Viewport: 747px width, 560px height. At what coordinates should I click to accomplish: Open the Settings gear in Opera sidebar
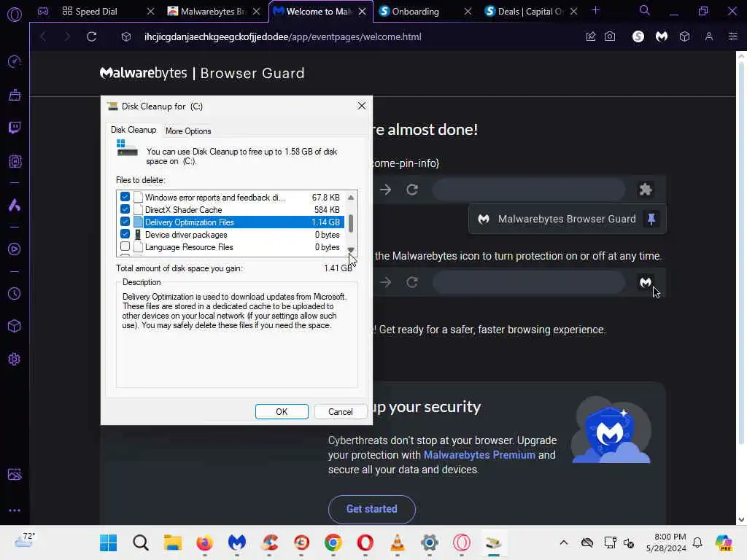pyautogui.click(x=15, y=359)
